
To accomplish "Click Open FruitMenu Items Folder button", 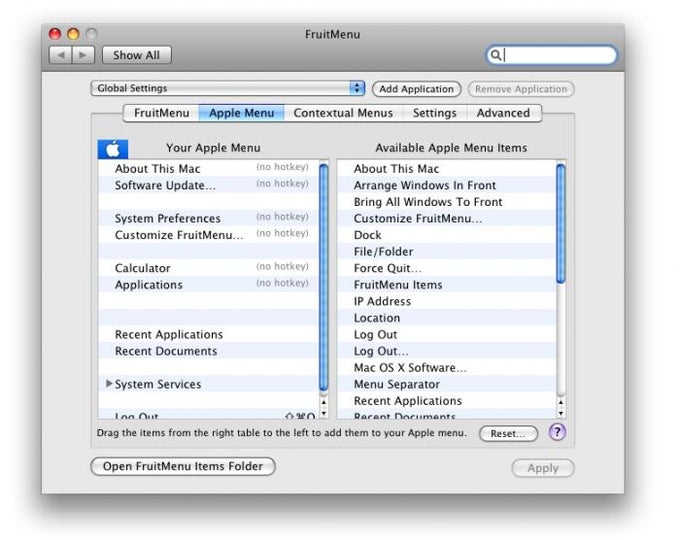I will point(183,466).
